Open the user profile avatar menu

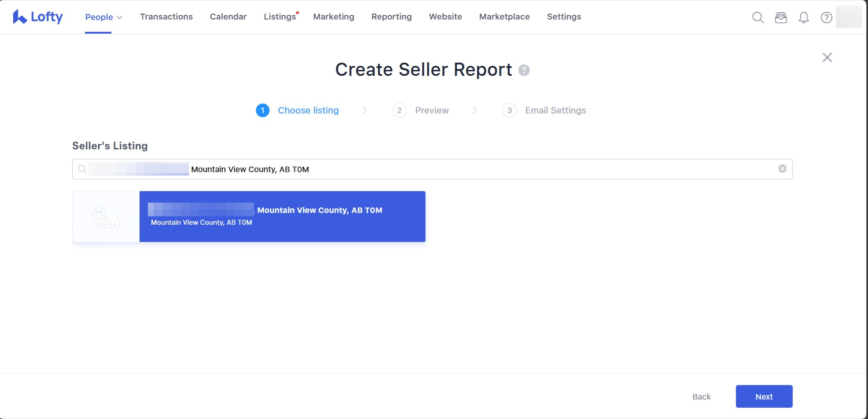(848, 17)
